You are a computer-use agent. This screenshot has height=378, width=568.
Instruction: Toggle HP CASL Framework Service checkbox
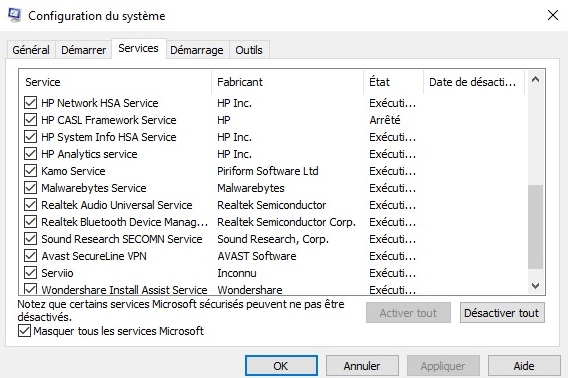tap(30, 120)
